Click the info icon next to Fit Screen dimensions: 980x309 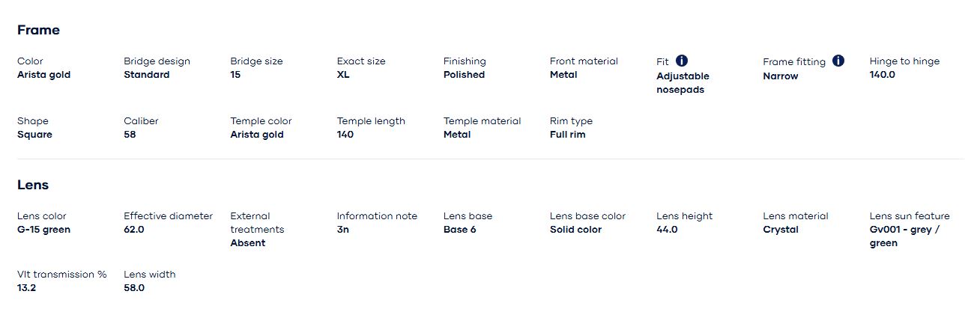tap(682, 61)
